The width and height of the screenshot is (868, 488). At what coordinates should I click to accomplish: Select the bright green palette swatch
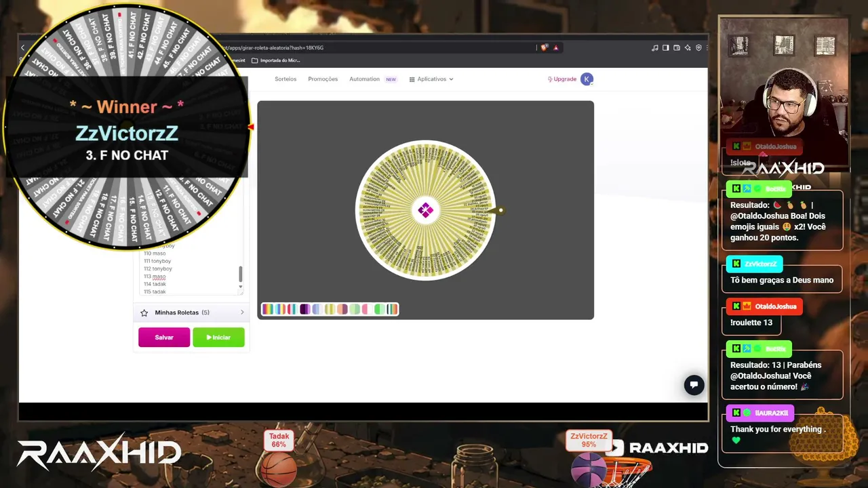[x=379, y=309]
